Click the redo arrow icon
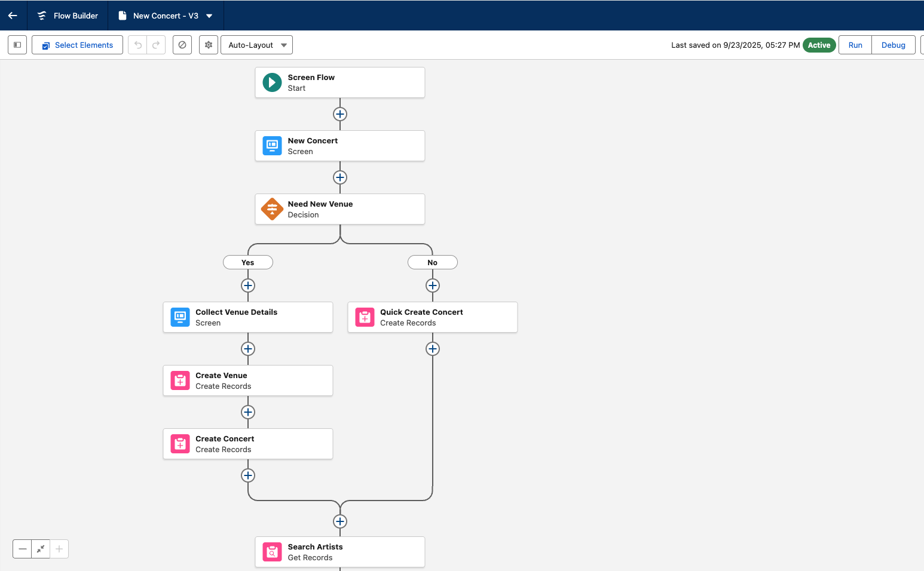This screenshot has height=571, width=924. 156,45
